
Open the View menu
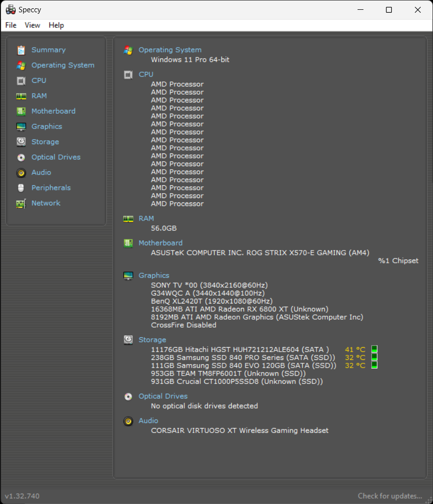[32, 25]
